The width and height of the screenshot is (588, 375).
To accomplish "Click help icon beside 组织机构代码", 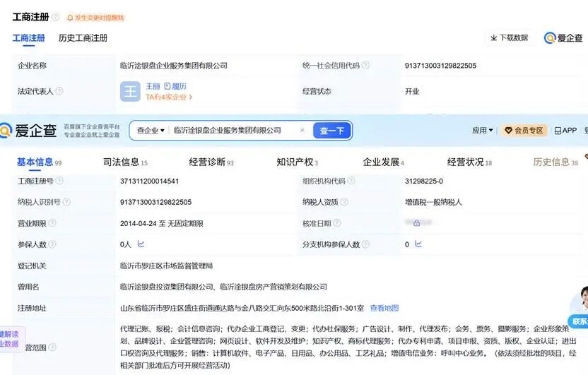I will click(351, 181).
